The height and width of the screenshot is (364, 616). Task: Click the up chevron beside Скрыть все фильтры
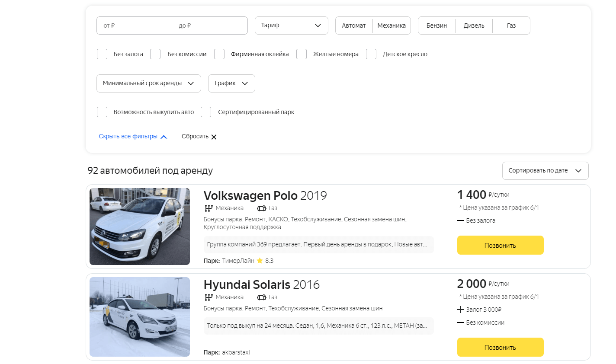[x=164, y=137]
